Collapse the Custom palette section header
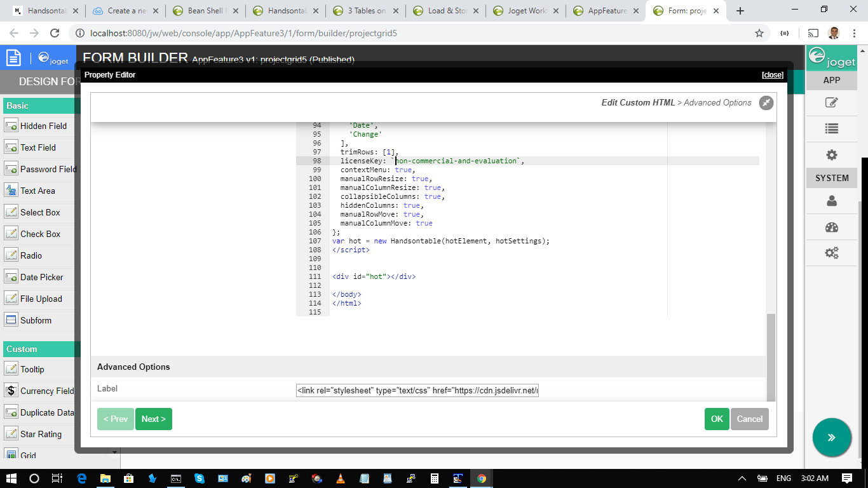 pos(41,349)
